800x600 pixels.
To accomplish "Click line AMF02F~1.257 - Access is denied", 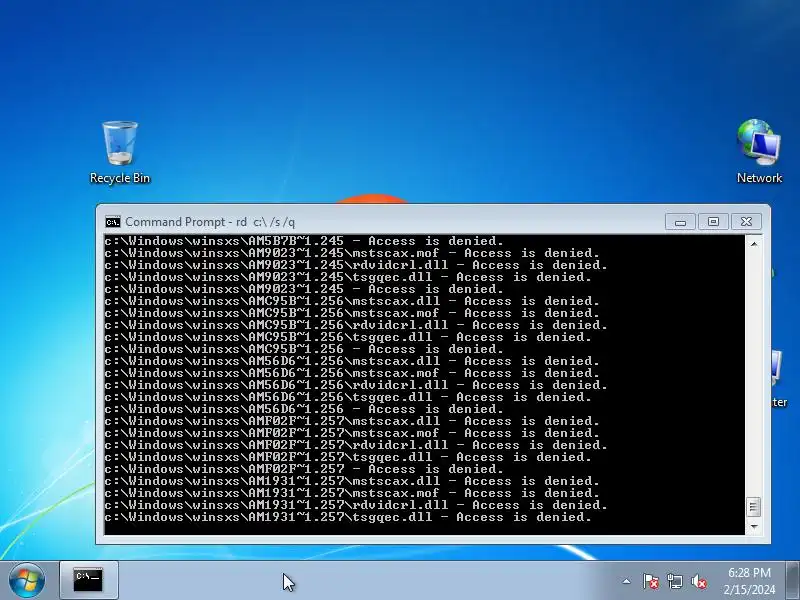I will click(x=304, y=469).
